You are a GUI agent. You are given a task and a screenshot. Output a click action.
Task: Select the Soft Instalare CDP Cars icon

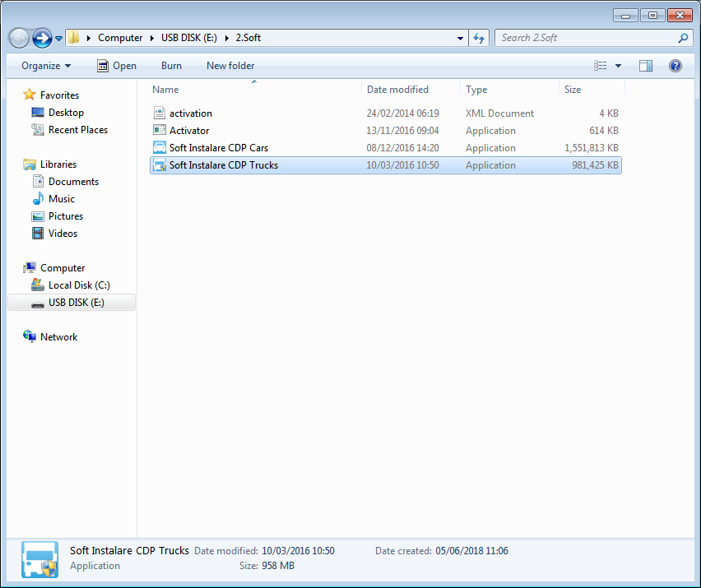[159, 147]
